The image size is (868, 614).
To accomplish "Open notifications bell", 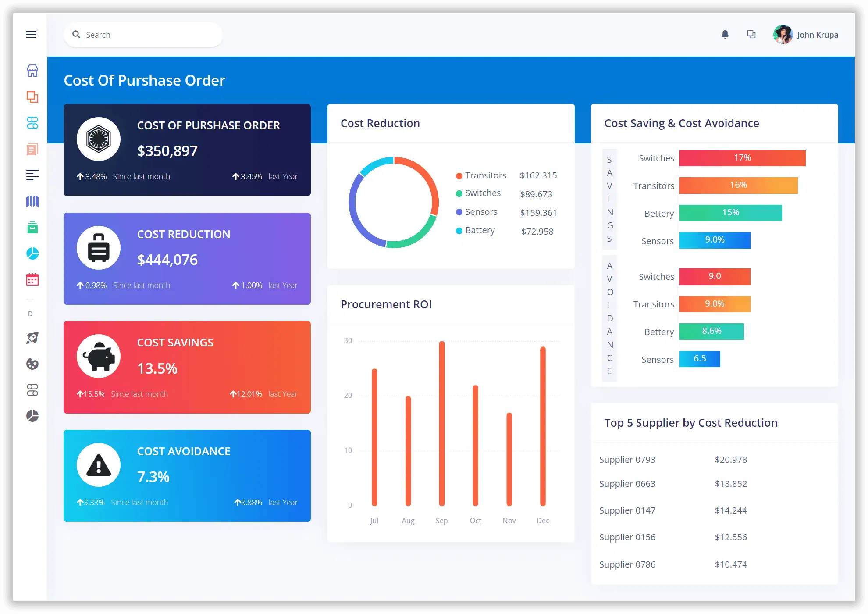I will click(725, 35).
